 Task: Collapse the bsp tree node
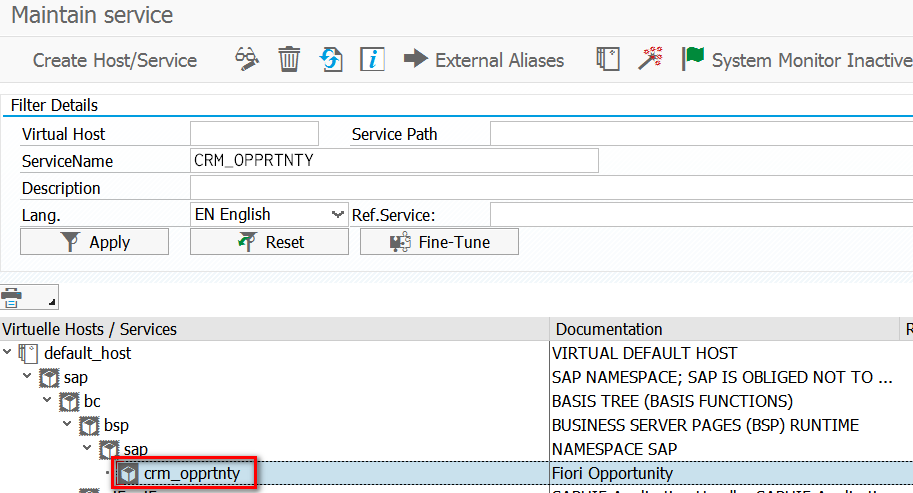point(69,425)
